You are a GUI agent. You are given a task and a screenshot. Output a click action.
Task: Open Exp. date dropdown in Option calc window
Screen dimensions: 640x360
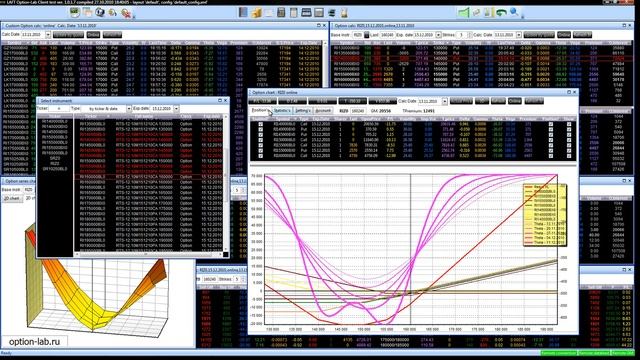(439, 35)
